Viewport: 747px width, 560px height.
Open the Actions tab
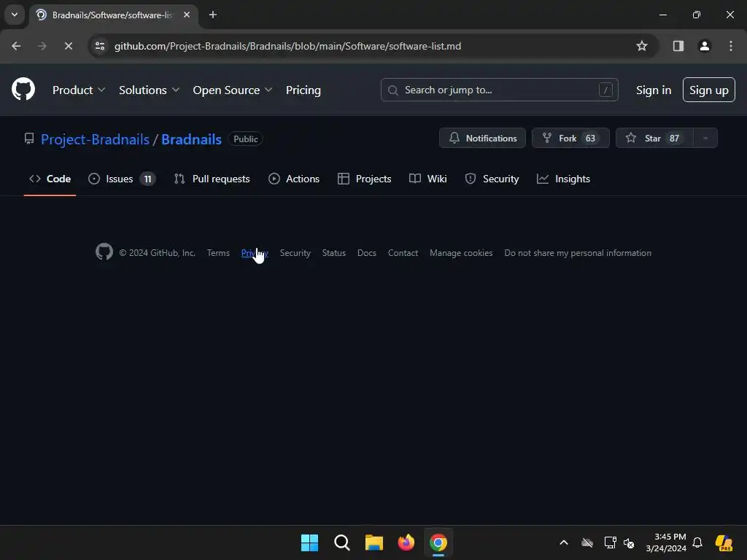294,179
